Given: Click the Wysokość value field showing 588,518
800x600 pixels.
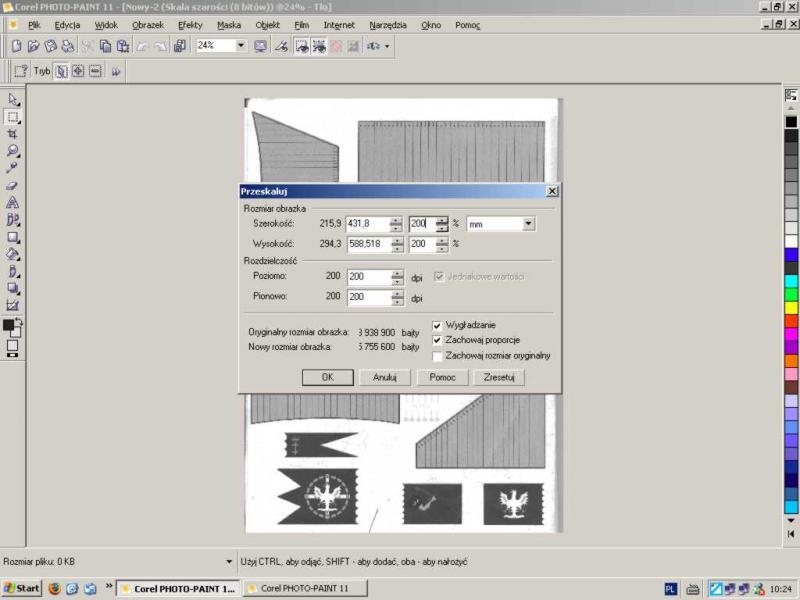Looking at the screenshot, I should 368,244.
